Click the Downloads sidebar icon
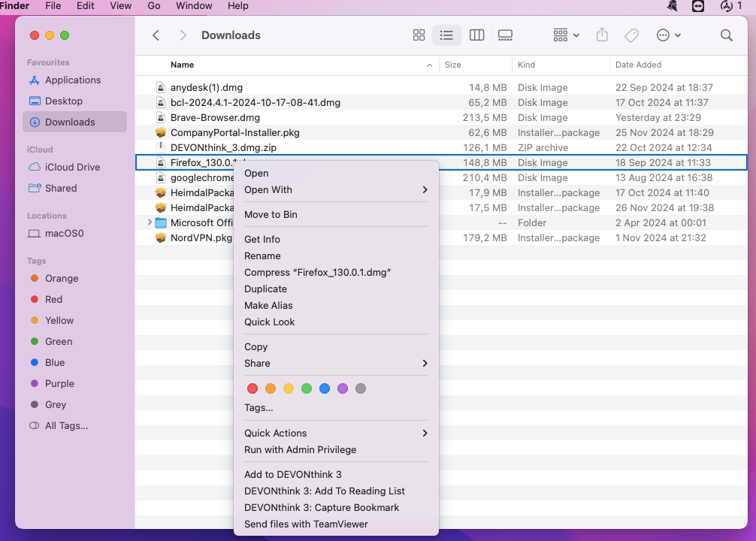This screenshot has width=756, height=541. click(x=35, y=122)
